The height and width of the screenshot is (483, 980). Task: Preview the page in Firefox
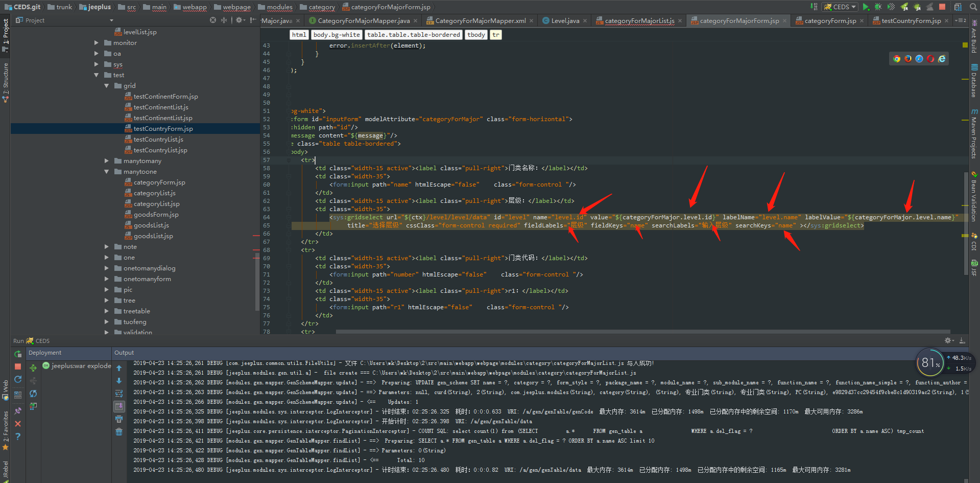(908, 58)
